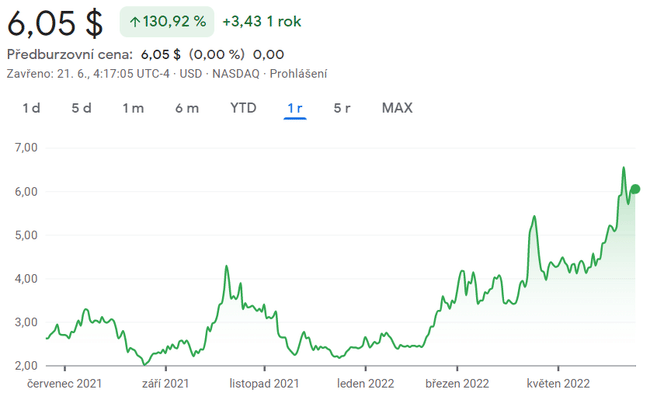Show the 1 m chart range
Image resolution: width=650 pixels, height=400 pixels.
pyautogui.click(x=133, y=108)
